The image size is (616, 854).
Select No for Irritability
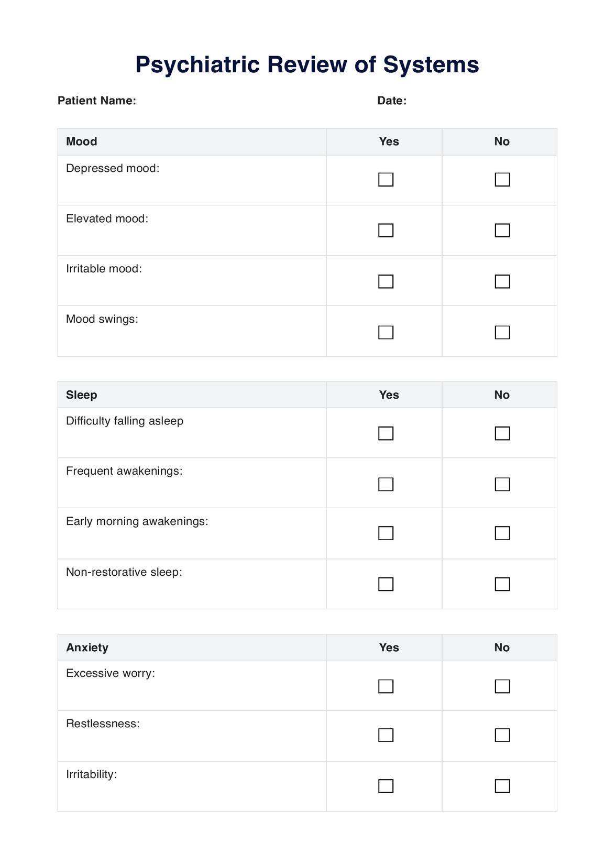pos(502,786)
